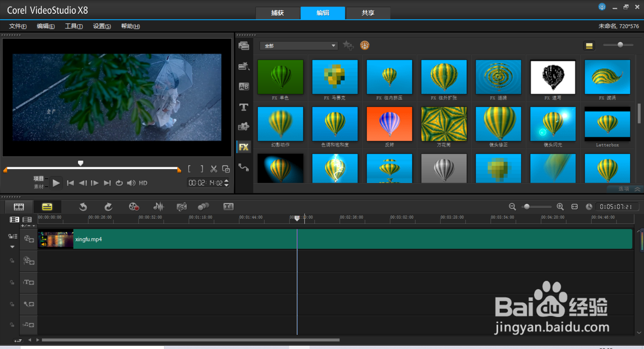This screenshot has height=349, width=644.
Task: Open show all visible tracks icon
Action: (x=14, y=219)
